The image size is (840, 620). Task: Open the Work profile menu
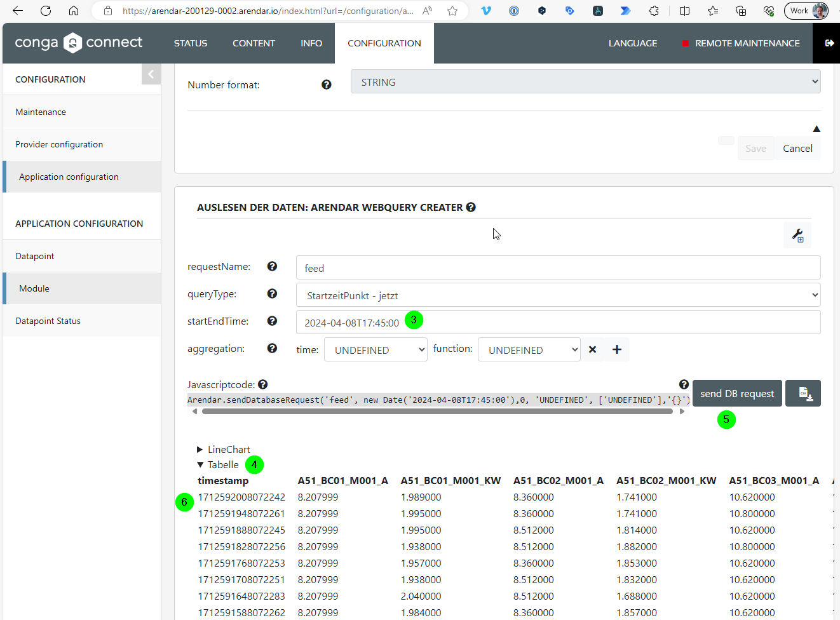tap(806, 11)
